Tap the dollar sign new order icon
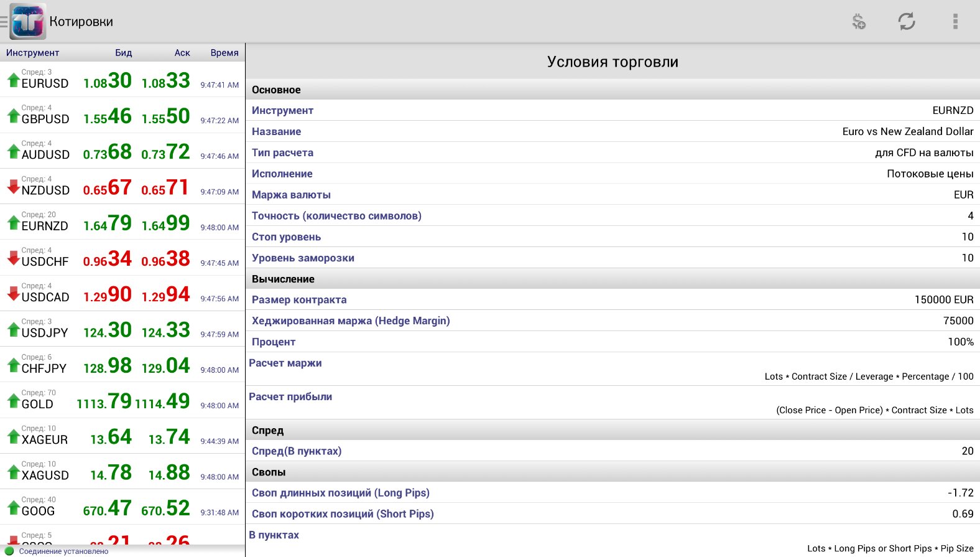Screen dimensions: 980x557 tap(859, 22)
